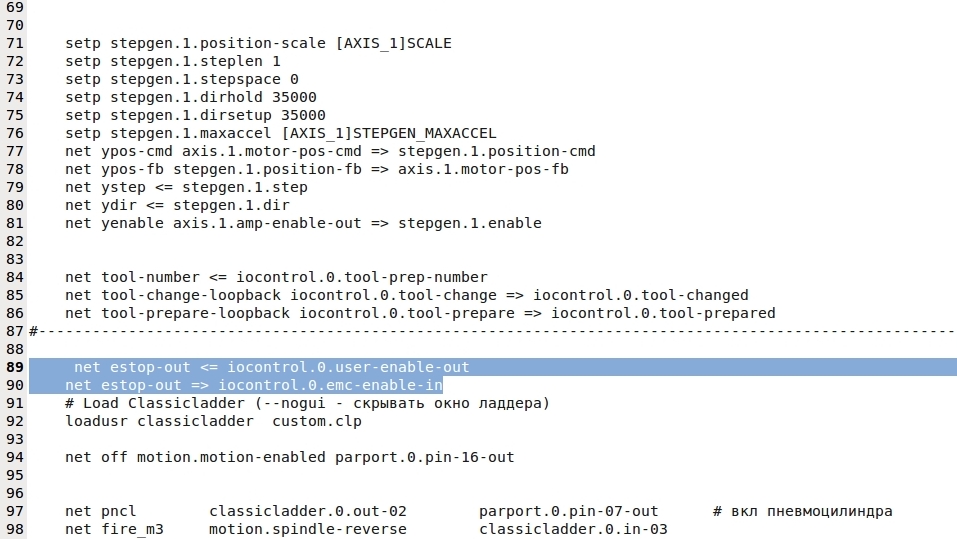
Task: Click the setp stepgen.1.steplen line
Action: pyautogui.click(x=172, y=62)
